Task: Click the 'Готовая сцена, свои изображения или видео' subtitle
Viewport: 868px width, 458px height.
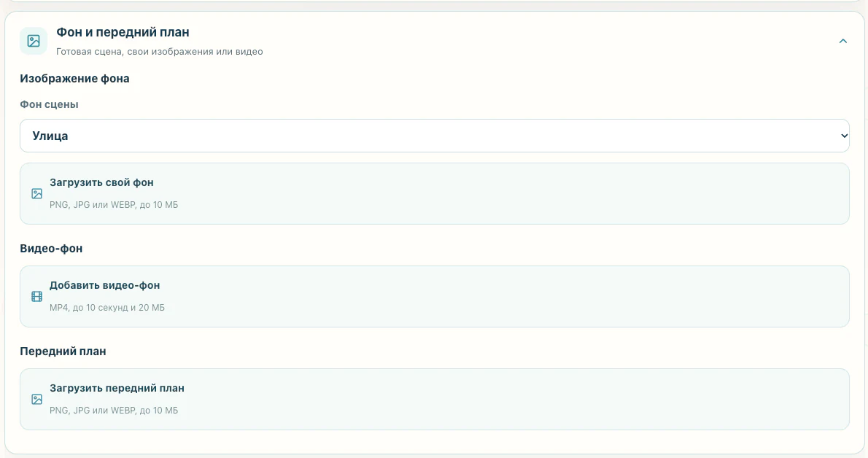Action: point(160,52)
